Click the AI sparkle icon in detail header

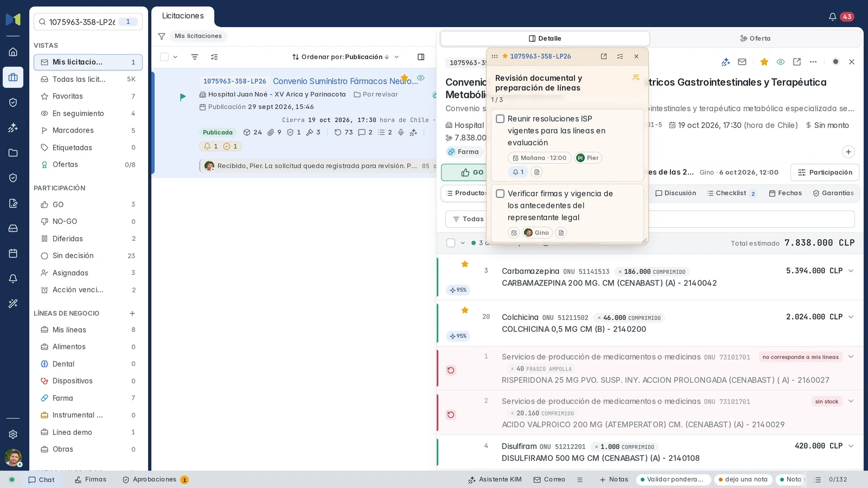pyautogui.click(x=726, y=62)
